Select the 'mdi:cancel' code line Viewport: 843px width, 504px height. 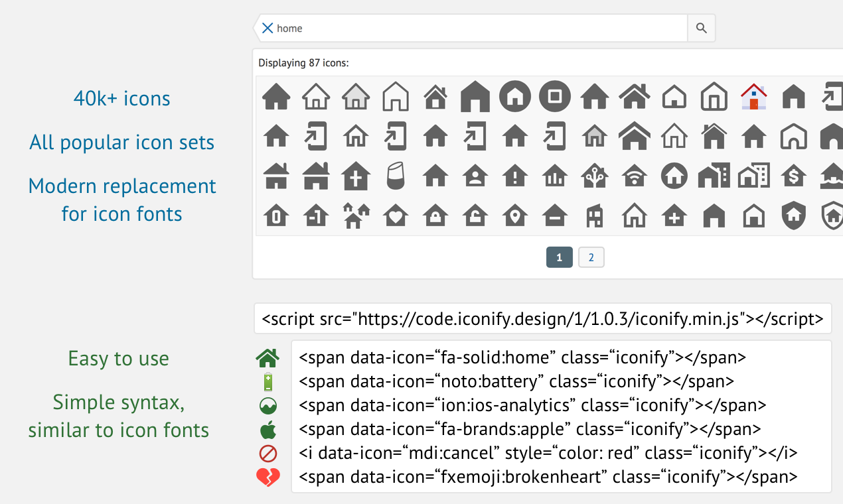[x=548, y=453]
